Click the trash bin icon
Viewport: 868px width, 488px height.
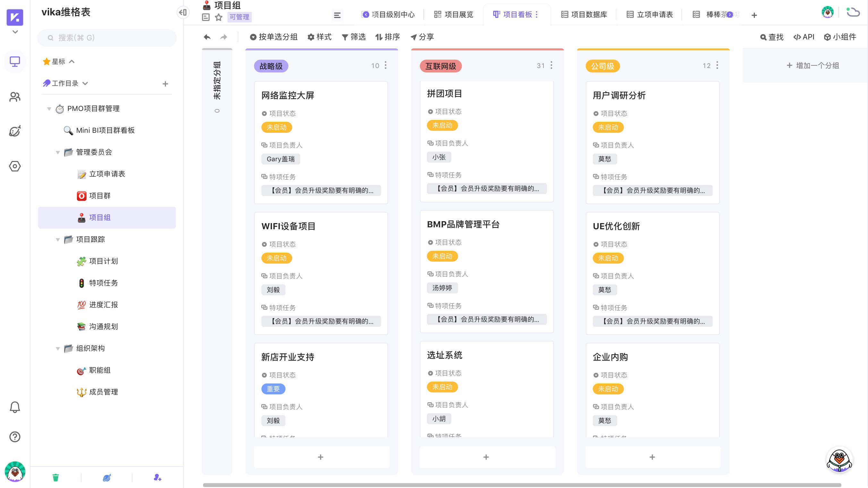click(x=55, y=477)
